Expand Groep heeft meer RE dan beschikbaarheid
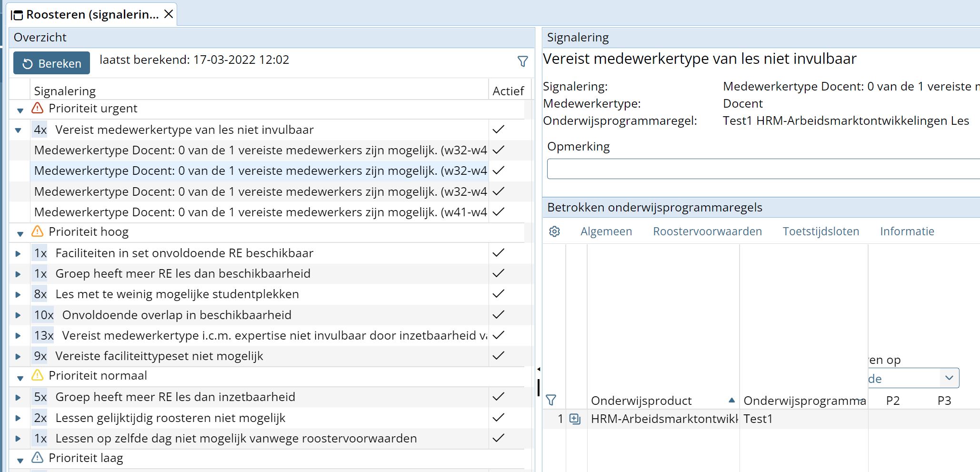This screenshot has height=472, width=980. click(18, 274)
